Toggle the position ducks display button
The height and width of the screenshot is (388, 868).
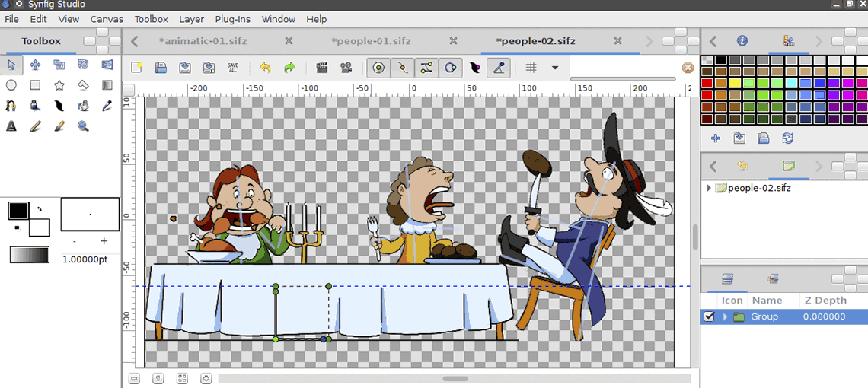click(378, 68)
